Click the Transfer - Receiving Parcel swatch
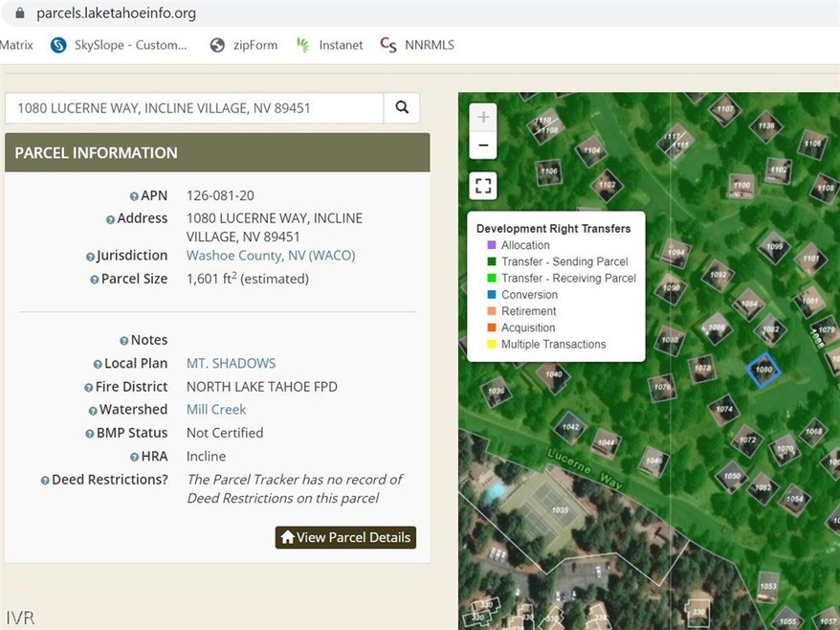The image size is (840, 630). pos(491,278)
